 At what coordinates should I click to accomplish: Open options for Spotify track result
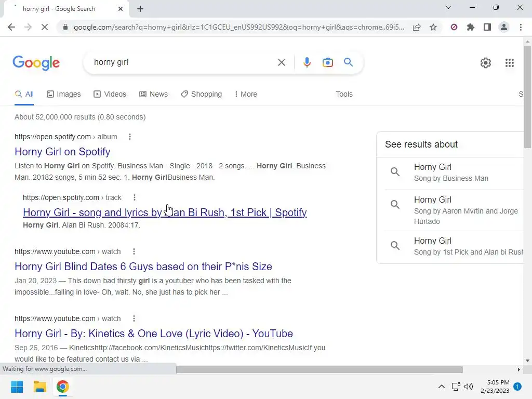pos(135,197)
